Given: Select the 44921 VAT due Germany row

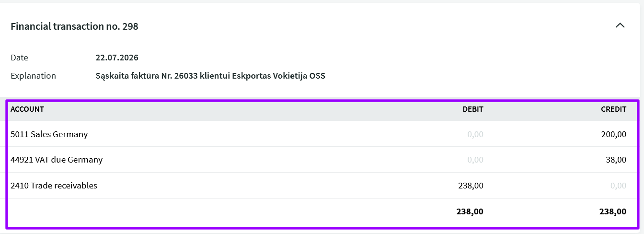Looking at the screenshot, I should (322, 160).
